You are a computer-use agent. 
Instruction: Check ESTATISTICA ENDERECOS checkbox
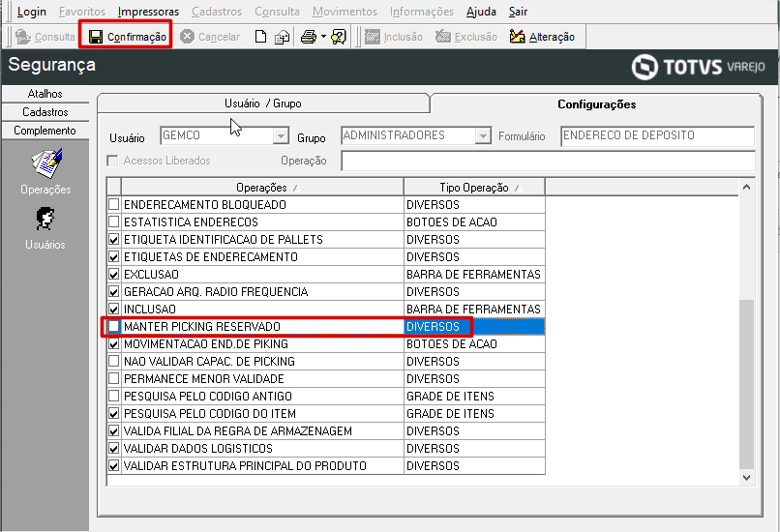pyautogui.click(x=114, y=222)
